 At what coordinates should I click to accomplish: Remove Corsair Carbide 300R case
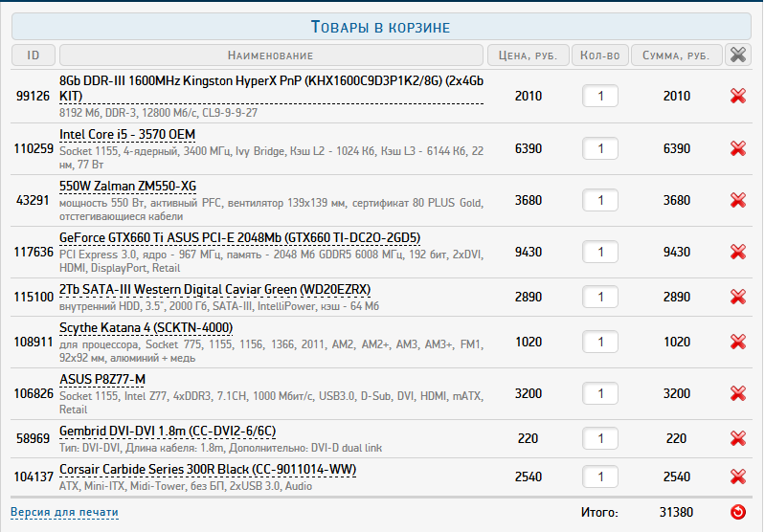pos(737,477)
